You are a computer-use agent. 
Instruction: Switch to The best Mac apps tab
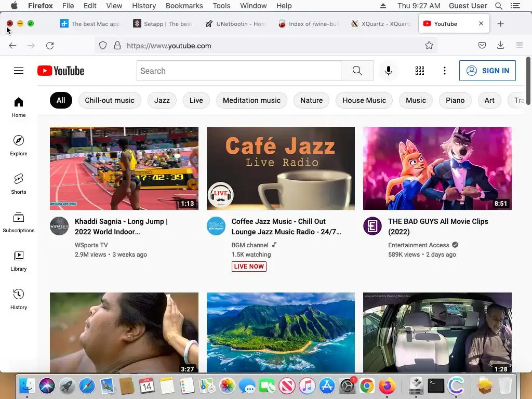coord(90,24)
